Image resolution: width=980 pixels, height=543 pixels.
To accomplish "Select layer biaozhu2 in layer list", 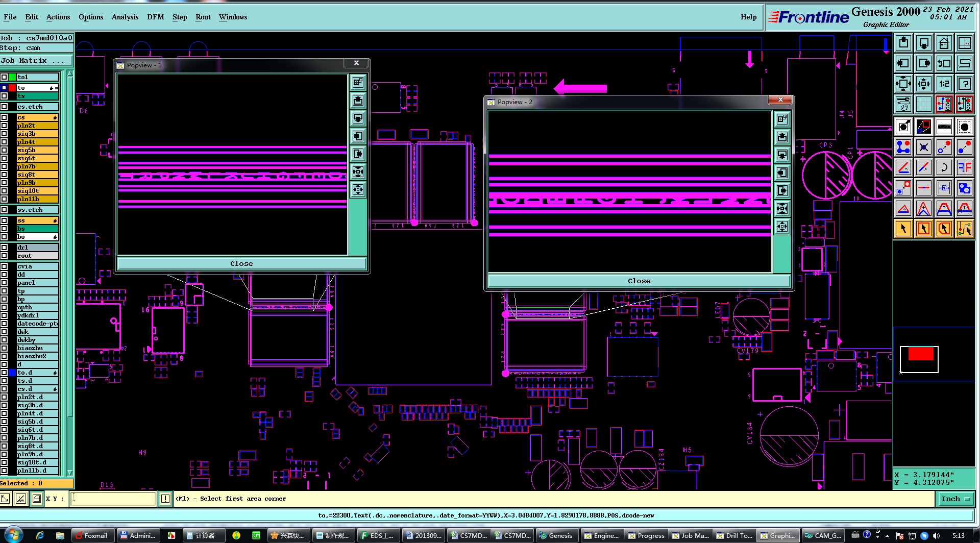I will 37,356.
